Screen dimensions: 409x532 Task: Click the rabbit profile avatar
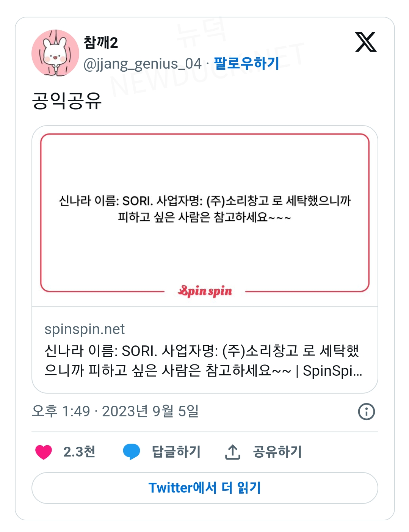point(55,53)
